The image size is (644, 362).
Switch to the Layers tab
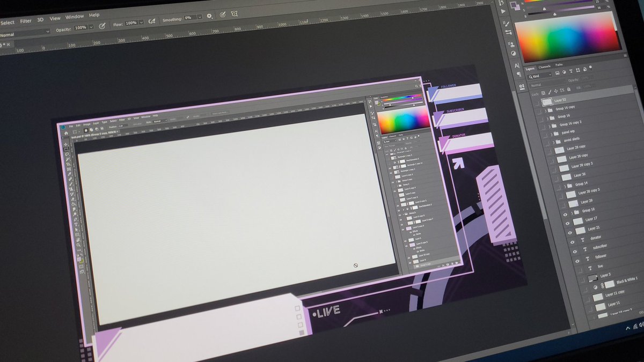[x=530, y=69]
